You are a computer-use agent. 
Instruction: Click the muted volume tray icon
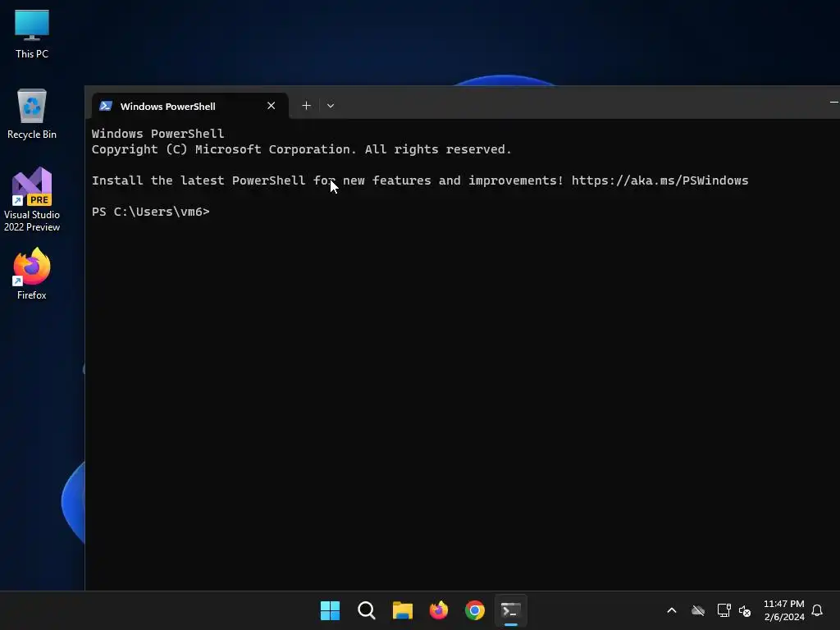tap(745, 610)
